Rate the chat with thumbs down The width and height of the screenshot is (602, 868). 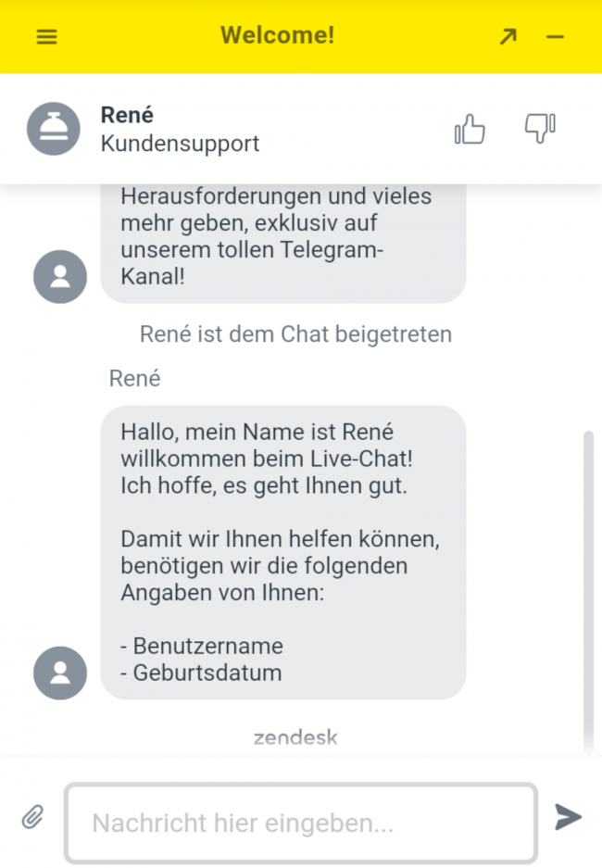pos(540,129)
